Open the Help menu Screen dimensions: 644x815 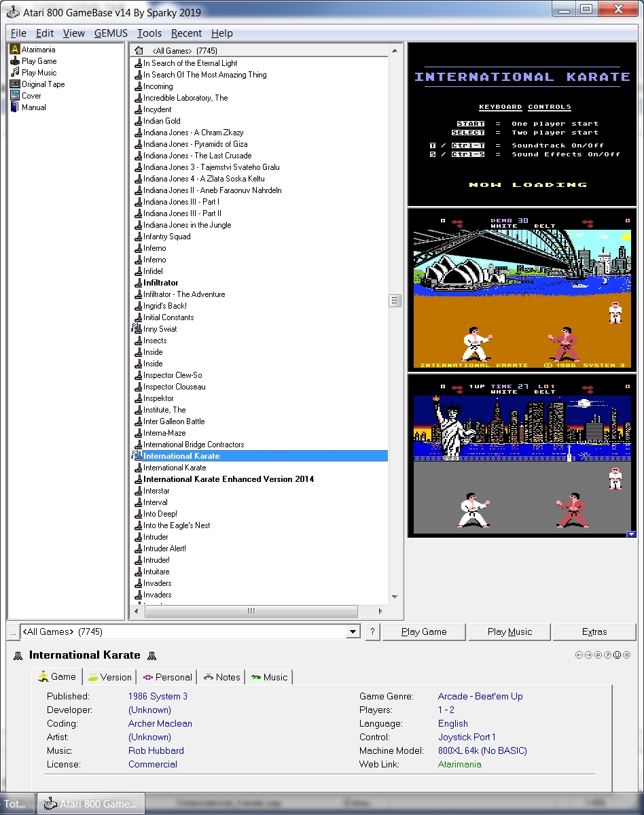click(x=221, y=33)
